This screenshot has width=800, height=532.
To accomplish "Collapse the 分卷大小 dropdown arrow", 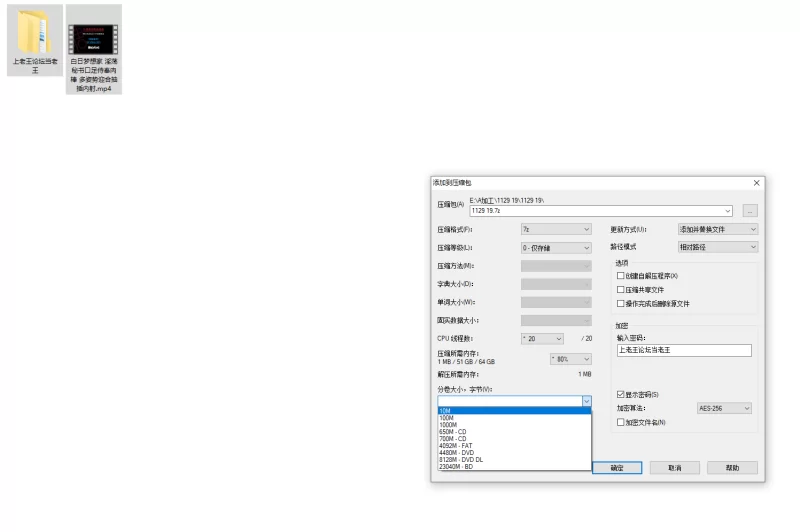I will pyautogui.click(x=586, y=401).
